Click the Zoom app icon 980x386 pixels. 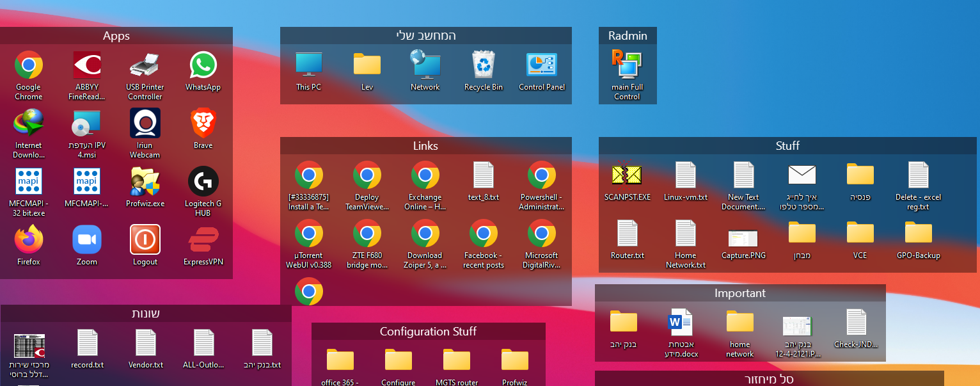pos(87,239)
